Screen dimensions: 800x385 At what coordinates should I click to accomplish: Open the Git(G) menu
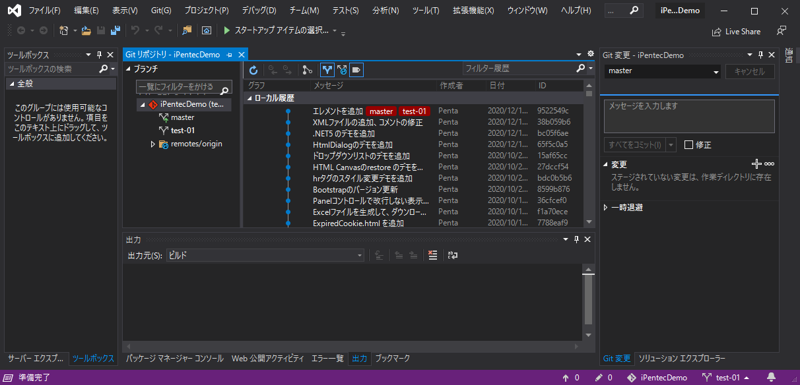pyautogui.click(x=161, y=11)
